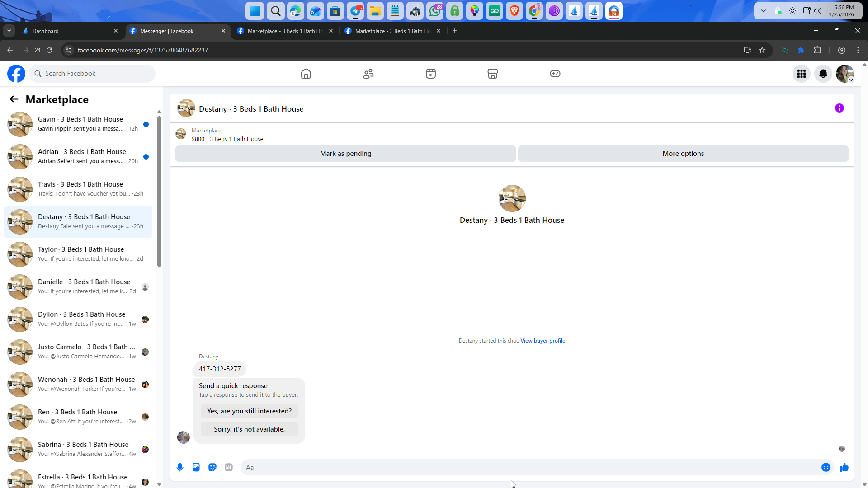
Task: Send quick reply 'Yes, are you still interested?'
Action: click(x=250, y=411)
